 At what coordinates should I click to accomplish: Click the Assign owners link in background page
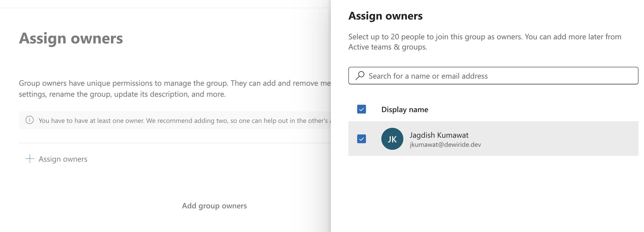click(x=56, y=159)
